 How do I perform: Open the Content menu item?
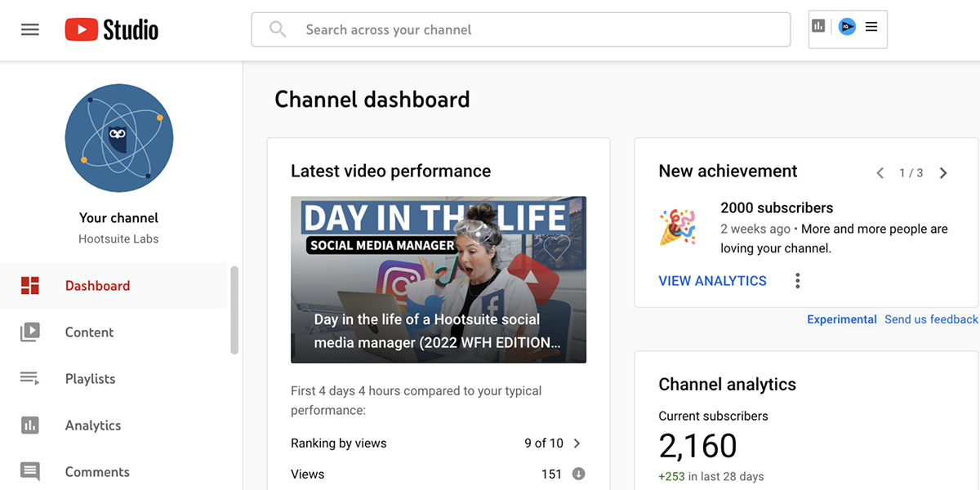(114, 332)
